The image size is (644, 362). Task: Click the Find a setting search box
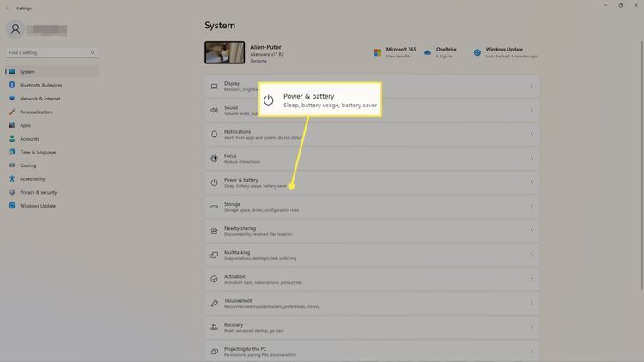pyautogui.click(x=52, y=53)
